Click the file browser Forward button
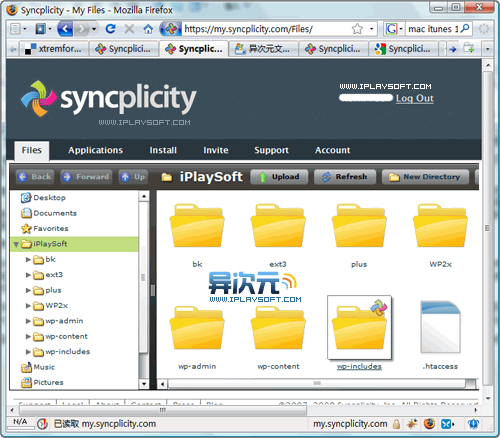 click(86, 177)
